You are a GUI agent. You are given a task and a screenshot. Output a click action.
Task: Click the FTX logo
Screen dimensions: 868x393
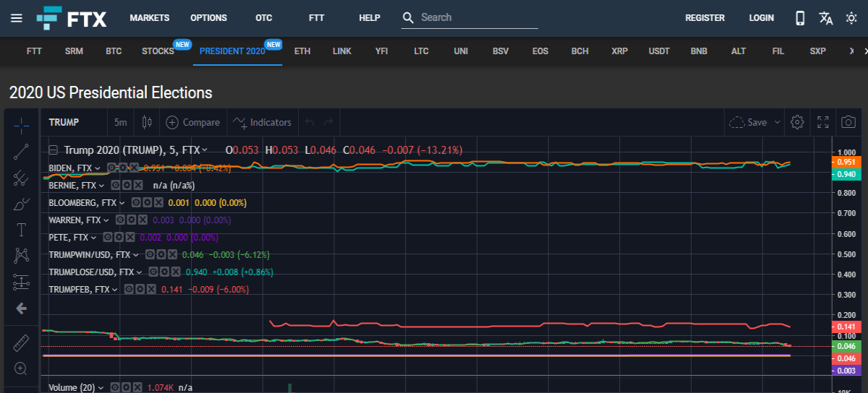click(x=72, y=18)
